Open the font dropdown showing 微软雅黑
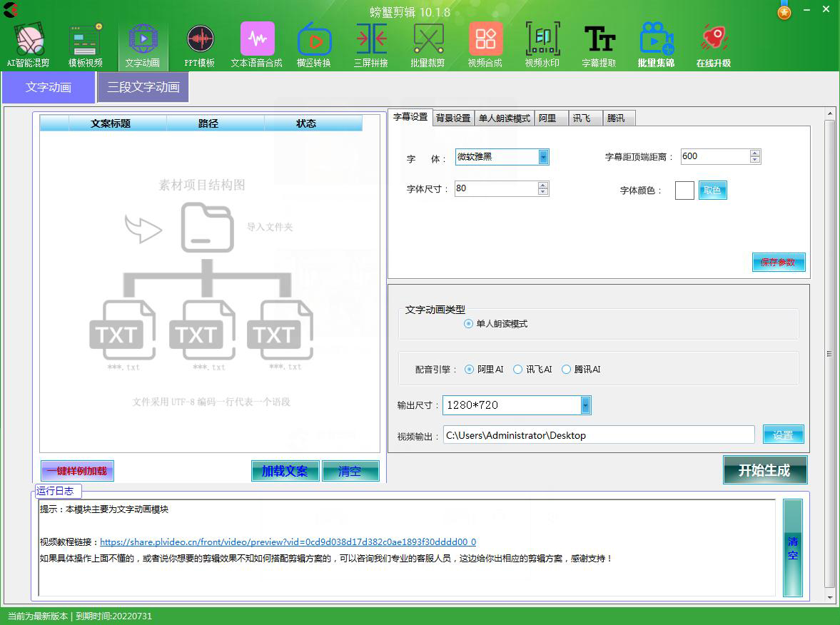The width and height of the screenshot is (840, 625). click(543, 156)
